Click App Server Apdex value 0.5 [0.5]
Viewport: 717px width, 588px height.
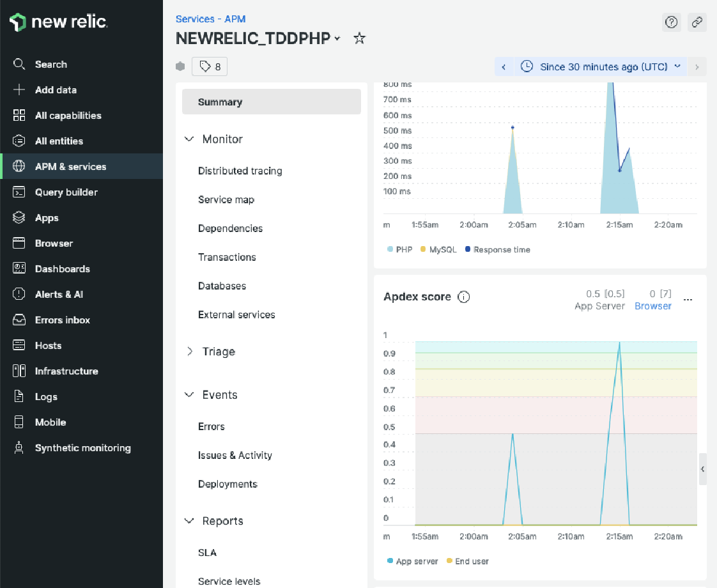(x=605, y=293)
